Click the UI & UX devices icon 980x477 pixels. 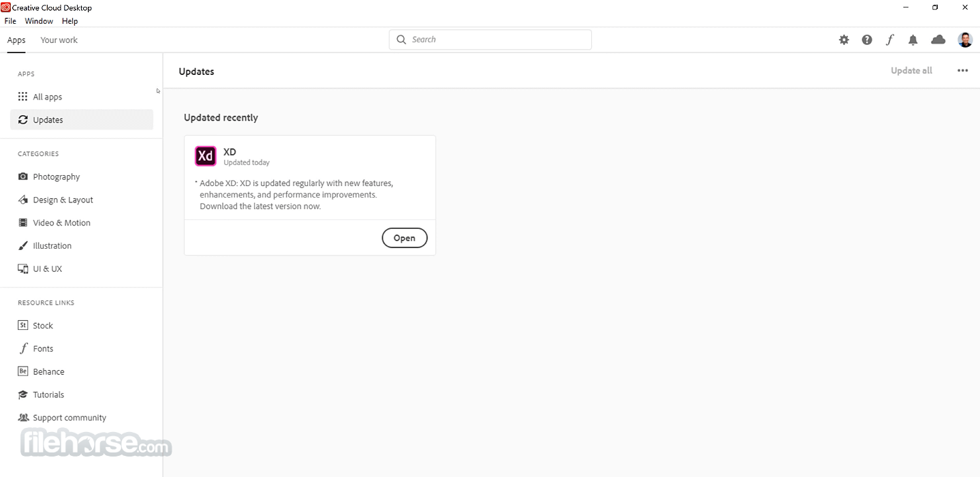pyautogui.click(x=22, y=269)
